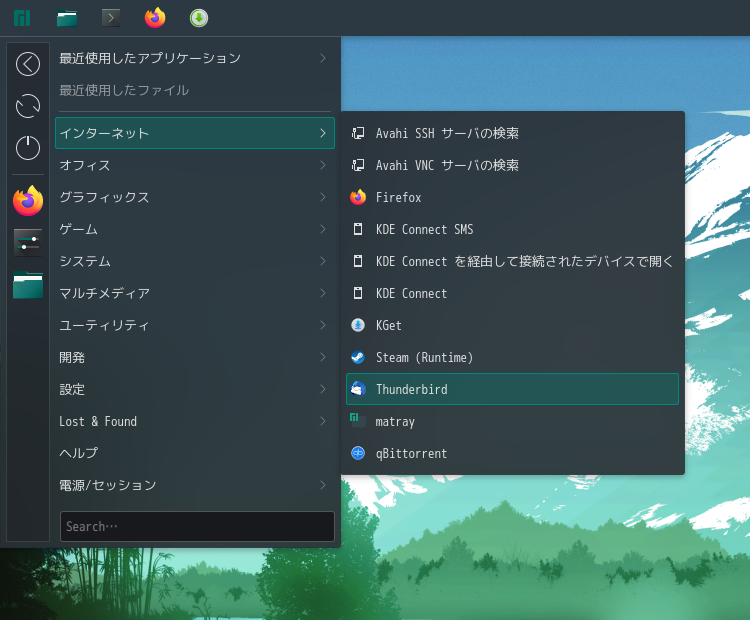This screenshot has width=750, height=620.
Task: Expand the マルチメディア category arrow
Action: tap(323, 293)
